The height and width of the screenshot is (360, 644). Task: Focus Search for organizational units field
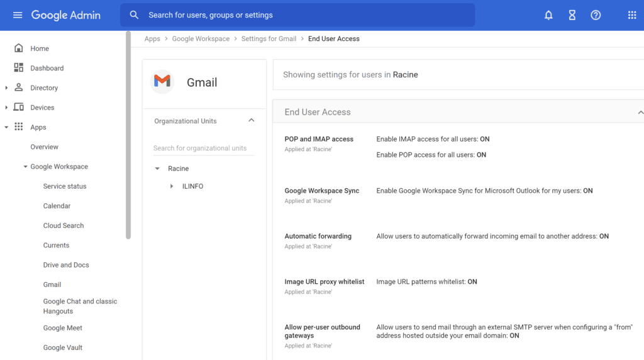click(204, 148)
